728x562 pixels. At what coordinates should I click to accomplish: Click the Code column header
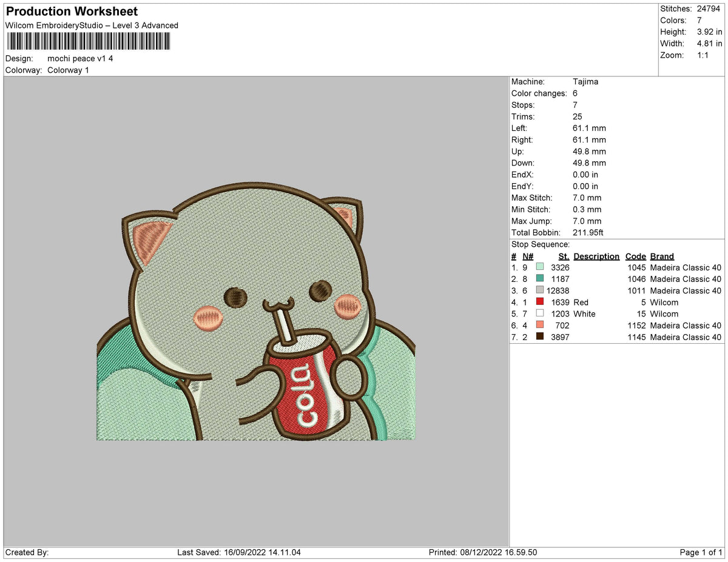click(636, 256)
